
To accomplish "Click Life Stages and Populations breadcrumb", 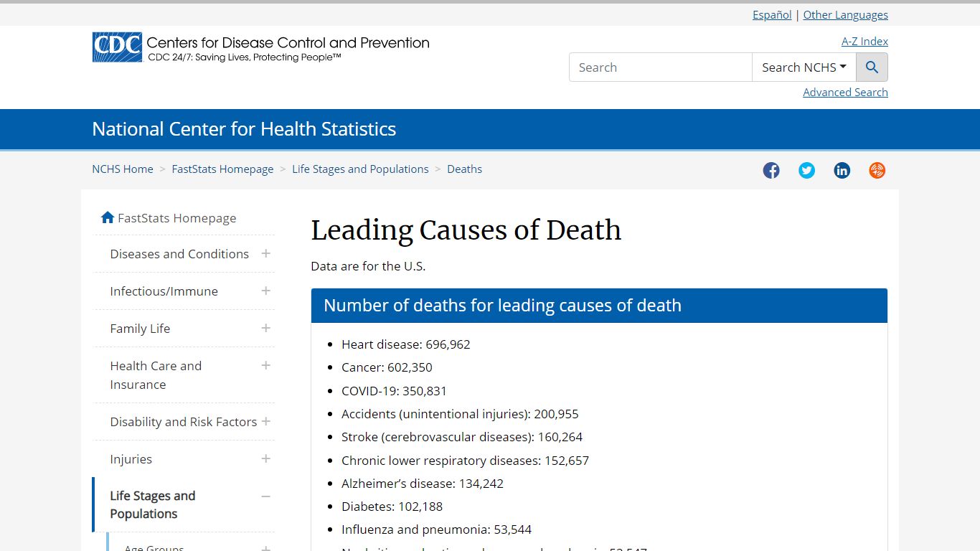I will (360, 169).
